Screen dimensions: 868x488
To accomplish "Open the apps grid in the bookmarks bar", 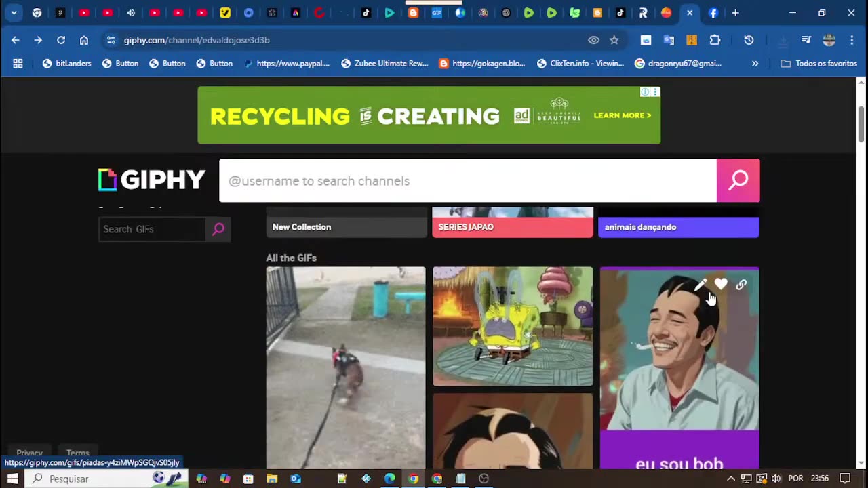I will click(18, 63).
